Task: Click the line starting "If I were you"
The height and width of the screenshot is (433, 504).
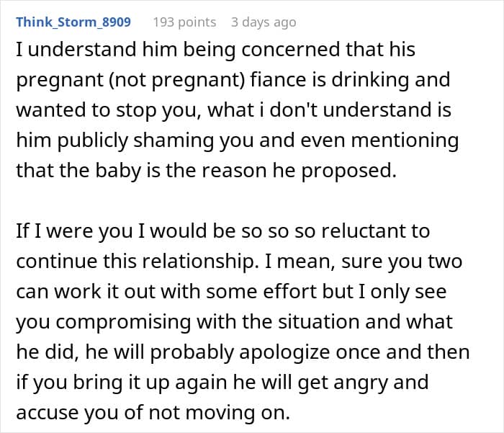Action: [222, 231]
